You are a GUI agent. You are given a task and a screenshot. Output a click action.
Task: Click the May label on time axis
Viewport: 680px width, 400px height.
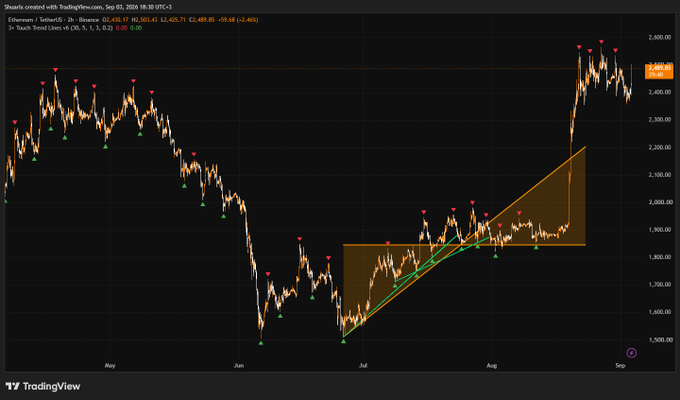[x=110, y=366]
